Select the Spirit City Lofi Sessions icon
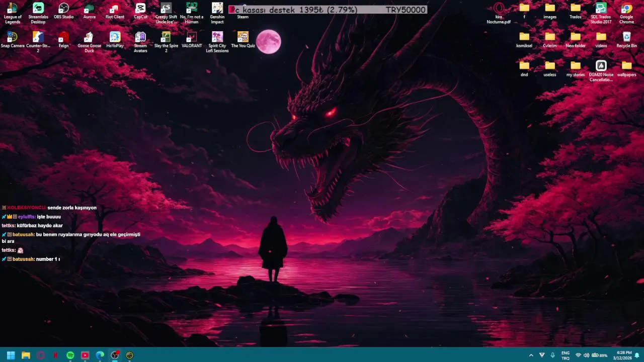Image resolution: width=644 pixels, height=362 pixels. [217, 42]
